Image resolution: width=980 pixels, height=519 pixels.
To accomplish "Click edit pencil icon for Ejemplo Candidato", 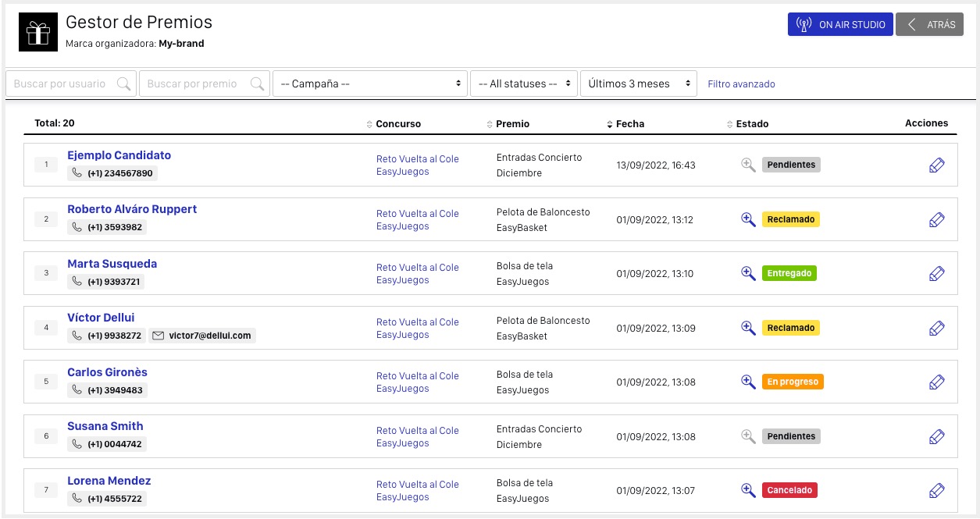I will pyautogui.click(x=937, y=165).
